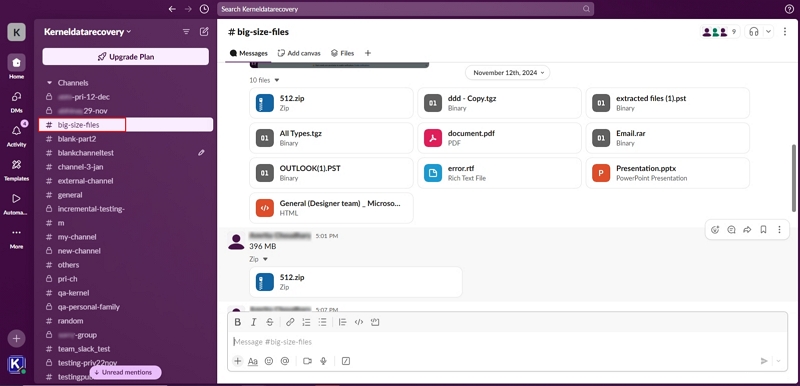
Task: Select the general channel
Action: tap(126, 195)
